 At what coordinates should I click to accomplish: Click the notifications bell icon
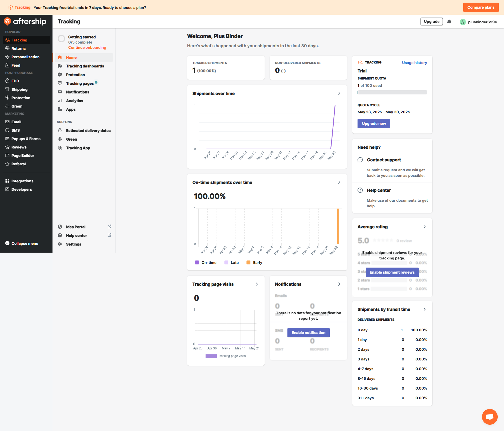(x=449, y=22)
